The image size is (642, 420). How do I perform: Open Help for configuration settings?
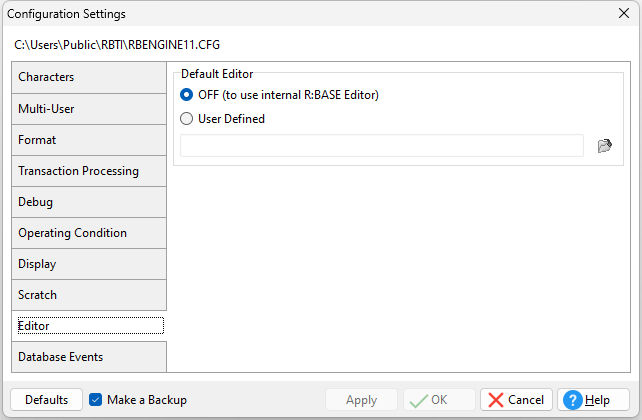(x=593, y=400)
